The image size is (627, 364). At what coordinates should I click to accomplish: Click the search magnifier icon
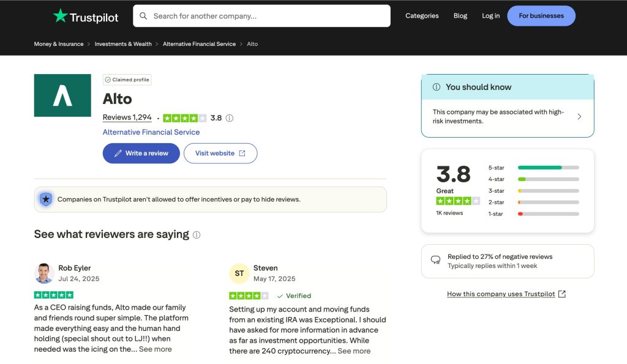(143, 16)
